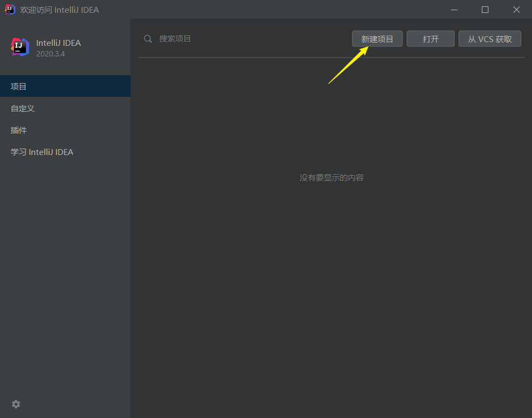Viewport: 532px width, 418px height.
Task: Click the IntelliJ IDEA product name text
Action: pos(58,43)
